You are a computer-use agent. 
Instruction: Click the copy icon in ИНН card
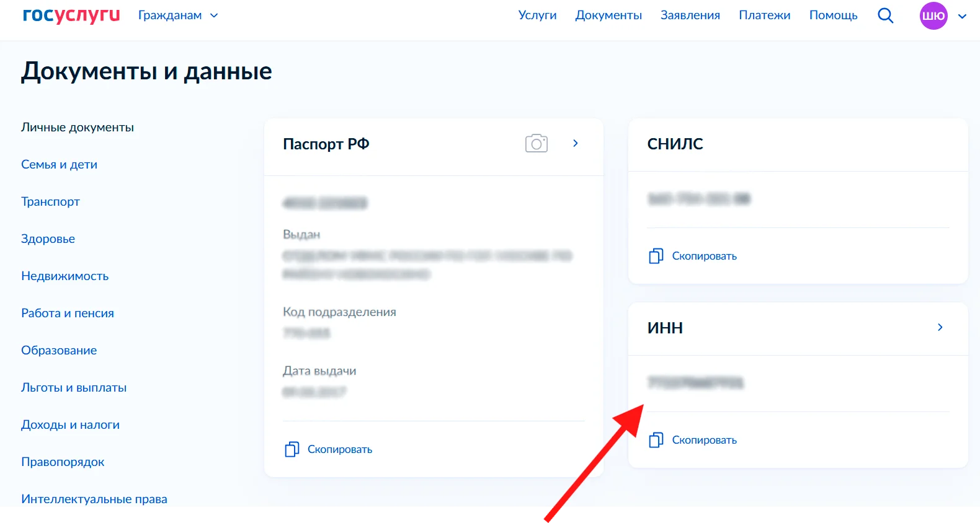(x=656, y=440)
